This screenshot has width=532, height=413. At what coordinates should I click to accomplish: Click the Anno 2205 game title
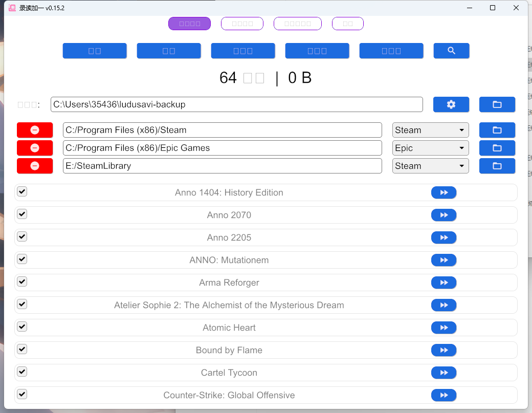coord(229,237)
